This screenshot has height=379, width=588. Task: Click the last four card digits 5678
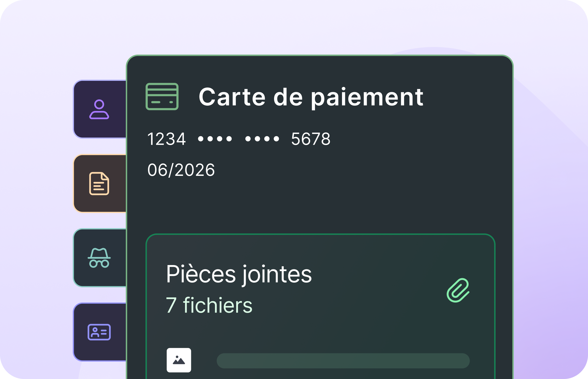pos(311,139)
